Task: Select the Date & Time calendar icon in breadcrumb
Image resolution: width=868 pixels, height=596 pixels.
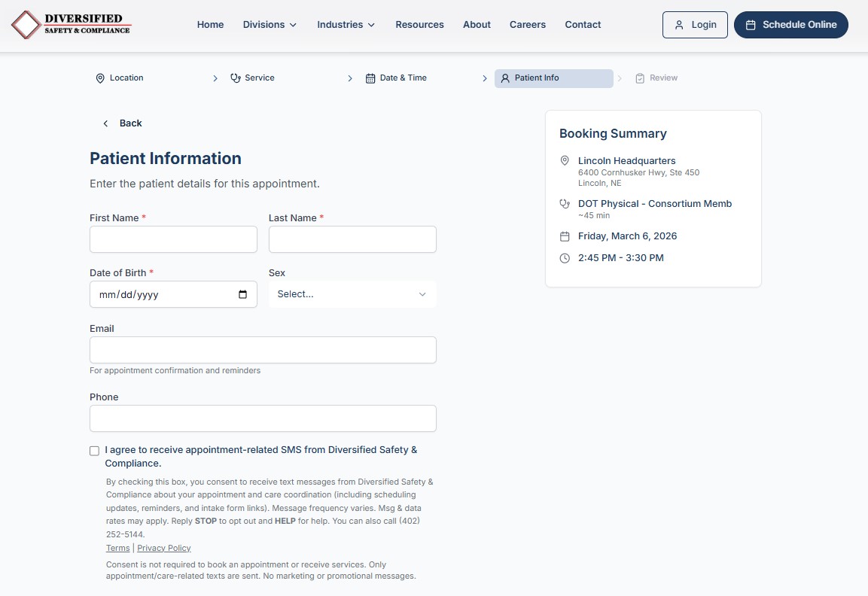Action: click(x=369, y=78)
